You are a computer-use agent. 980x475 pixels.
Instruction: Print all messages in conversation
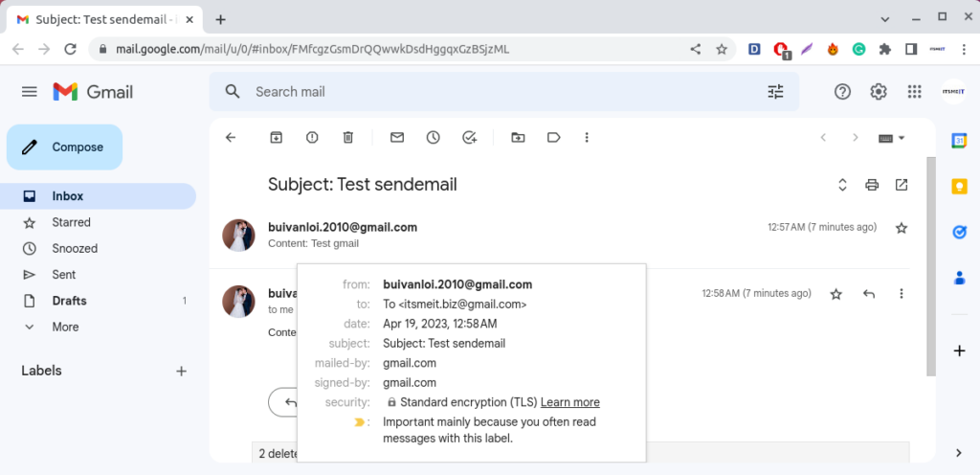pos(872,185)
